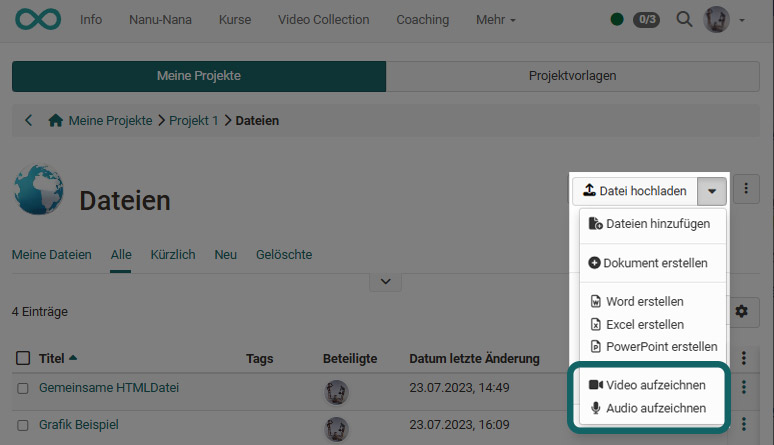Open the search magnifier icon
This screenshot has width=774, height=445.
[x=684, y=19]
